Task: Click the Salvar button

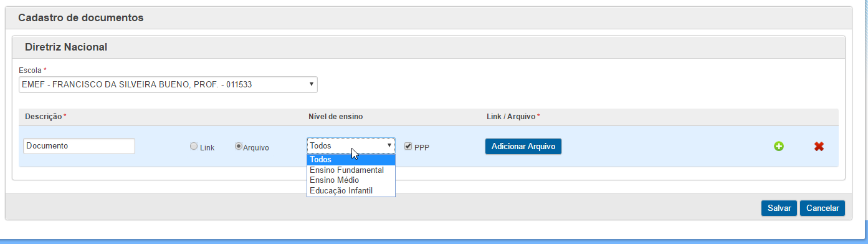Action: pos(779,208)
